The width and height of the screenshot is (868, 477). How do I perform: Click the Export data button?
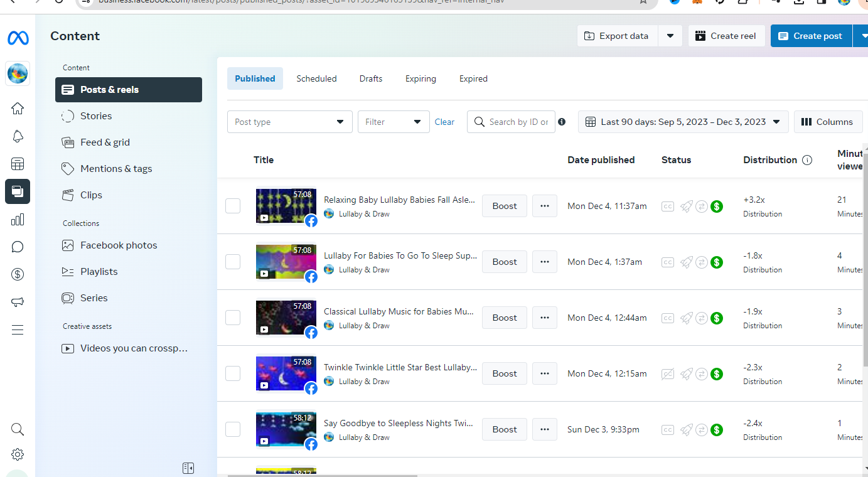618,36
